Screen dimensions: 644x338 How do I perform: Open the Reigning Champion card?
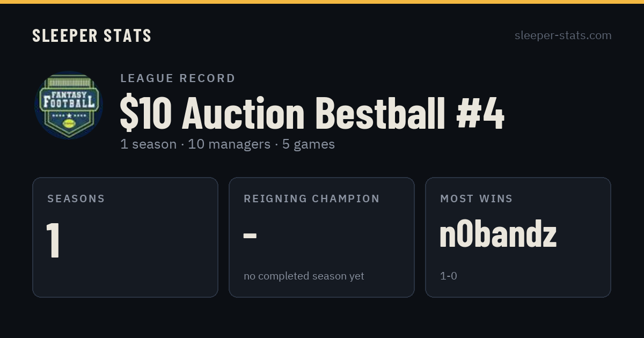(x=321, y=237)
